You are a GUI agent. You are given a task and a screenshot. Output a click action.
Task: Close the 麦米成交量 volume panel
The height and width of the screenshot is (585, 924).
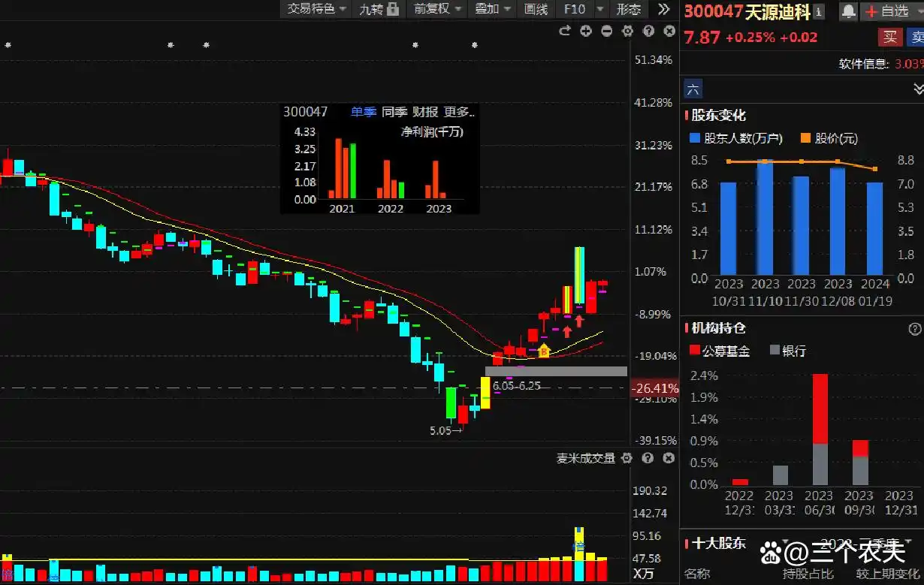[x=669, y=458]
